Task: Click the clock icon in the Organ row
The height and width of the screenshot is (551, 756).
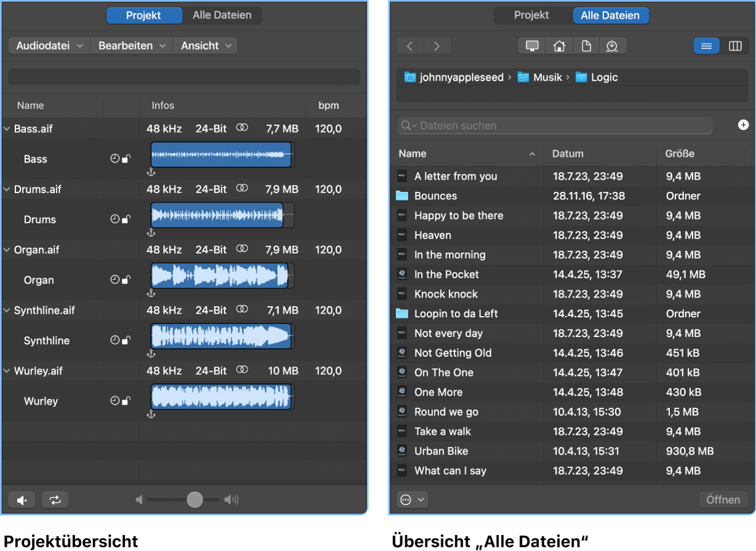Action: (x=114, y=280)
